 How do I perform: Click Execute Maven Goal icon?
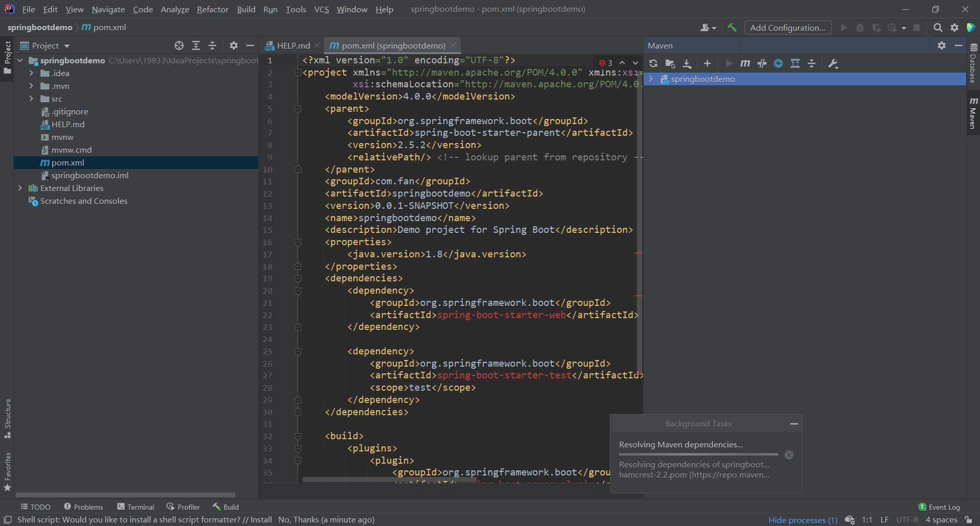click(745, 63)
